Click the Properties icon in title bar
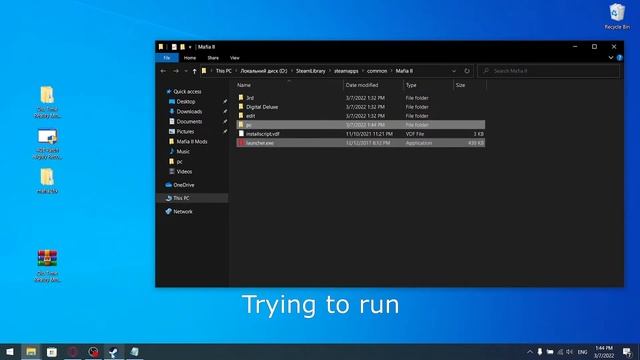The height and width of the screenshot is (360, 640). point(174,47)
